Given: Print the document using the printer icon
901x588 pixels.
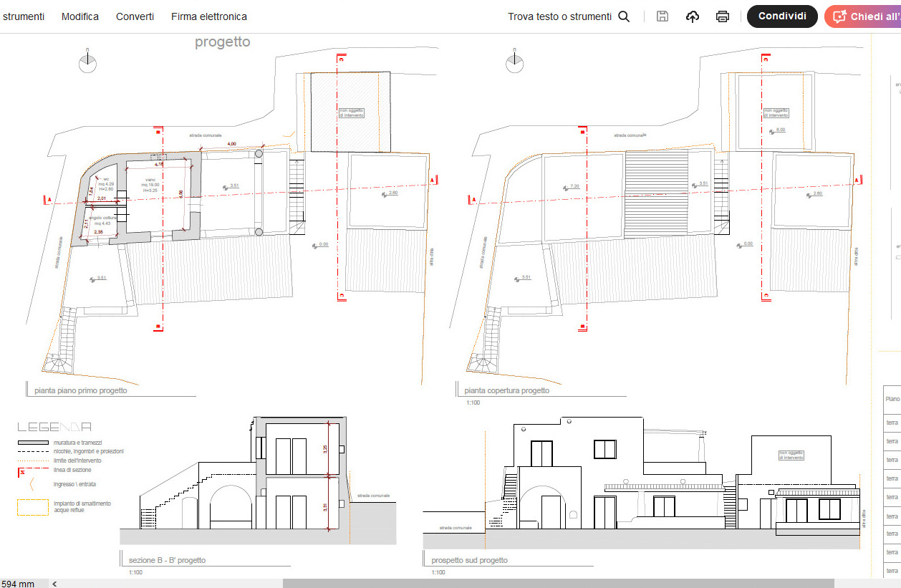Looking at the screenshot, I should click(723, 16).
